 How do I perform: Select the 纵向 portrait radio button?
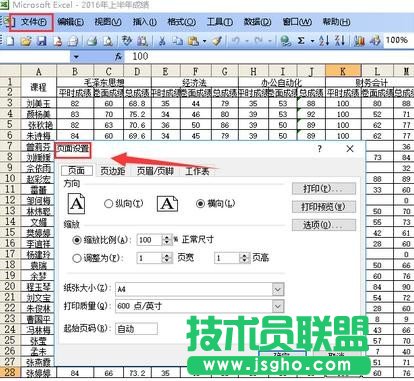(108, 203)
